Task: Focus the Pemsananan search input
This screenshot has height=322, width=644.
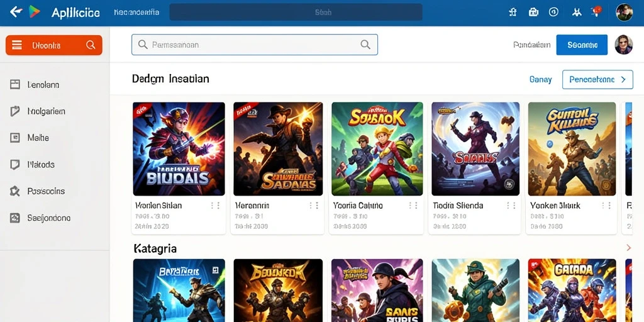Action: tap(254, 45)
